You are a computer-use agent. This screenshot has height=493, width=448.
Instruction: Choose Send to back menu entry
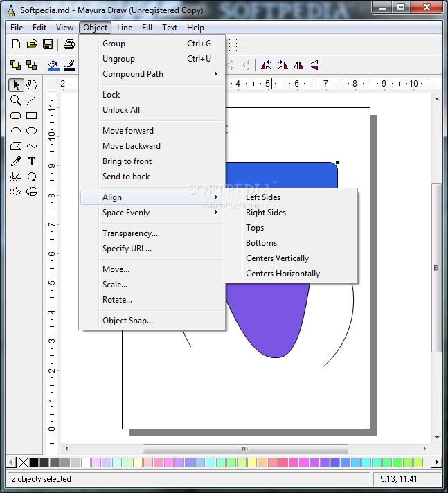152,177
